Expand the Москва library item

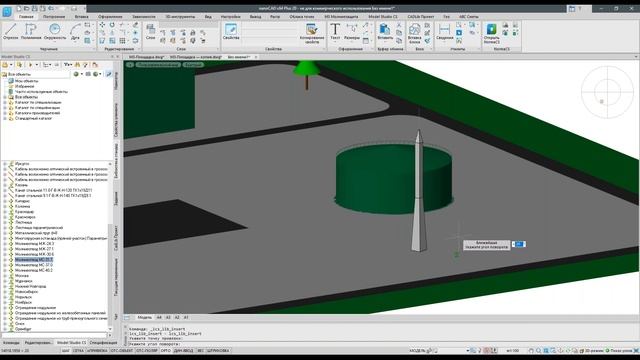pyautogui.click(x=5, y=276)
